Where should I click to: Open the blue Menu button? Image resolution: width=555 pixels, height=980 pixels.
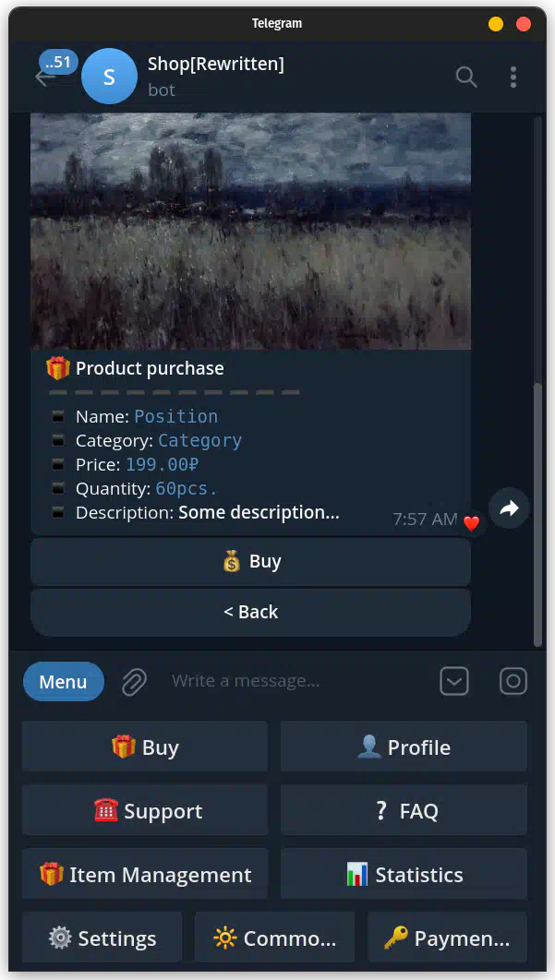[x=63, y=681]
